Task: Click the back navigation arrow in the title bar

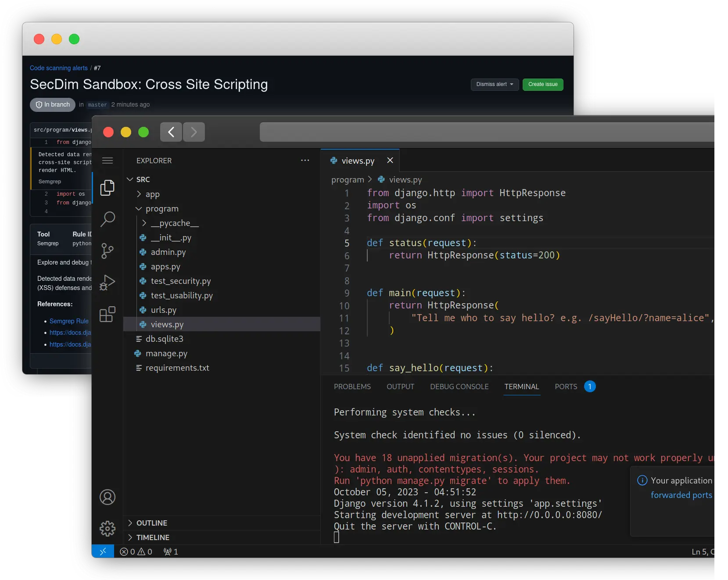Action: 171,132
